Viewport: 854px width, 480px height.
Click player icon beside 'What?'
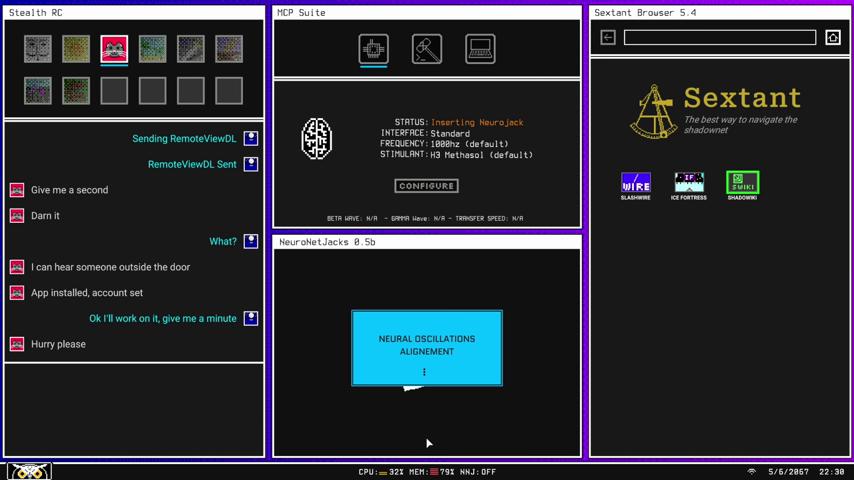(251, 241)
